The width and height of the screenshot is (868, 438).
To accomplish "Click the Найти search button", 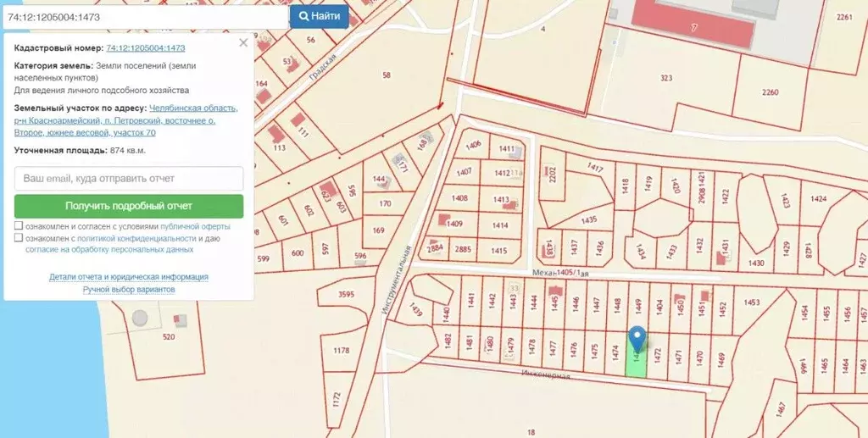I will coord(320,17).
